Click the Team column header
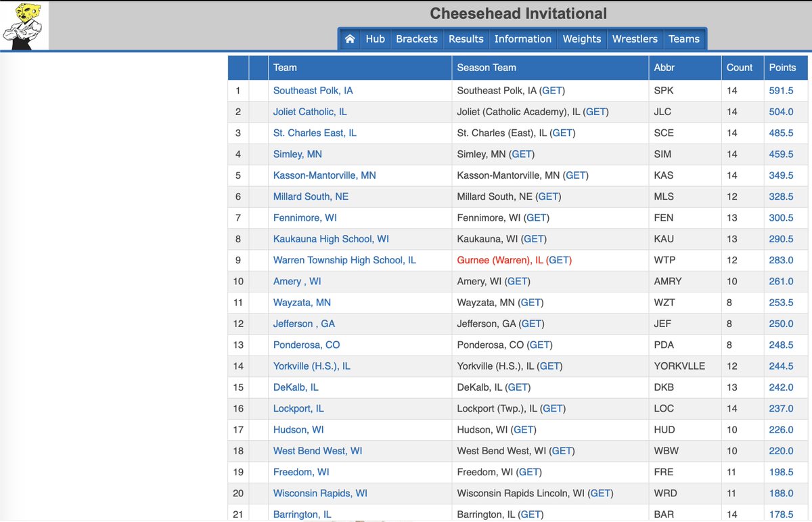 [359, 68]
